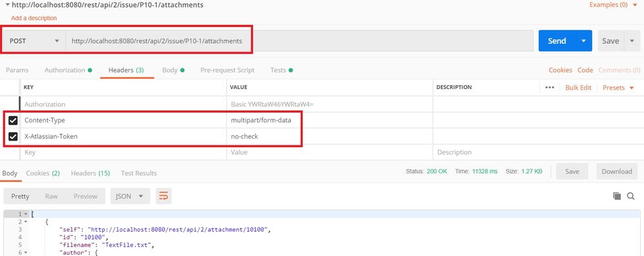Screen dimensions: 644x256
Task: Click the copy response icon
Action: (x=616, y=196)
